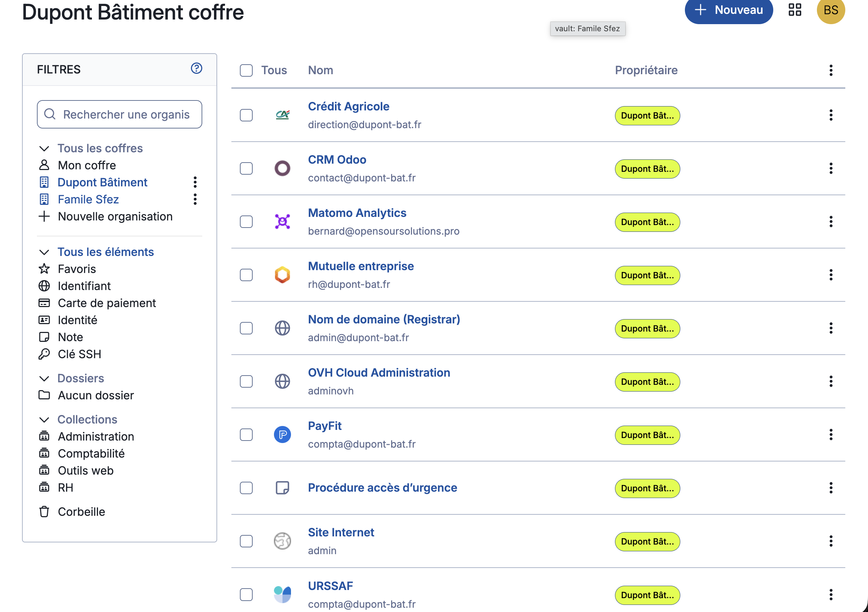Open options menu for URSSAF row
Image resolution: width=868 pixels, height=612 pixels.
831,595
